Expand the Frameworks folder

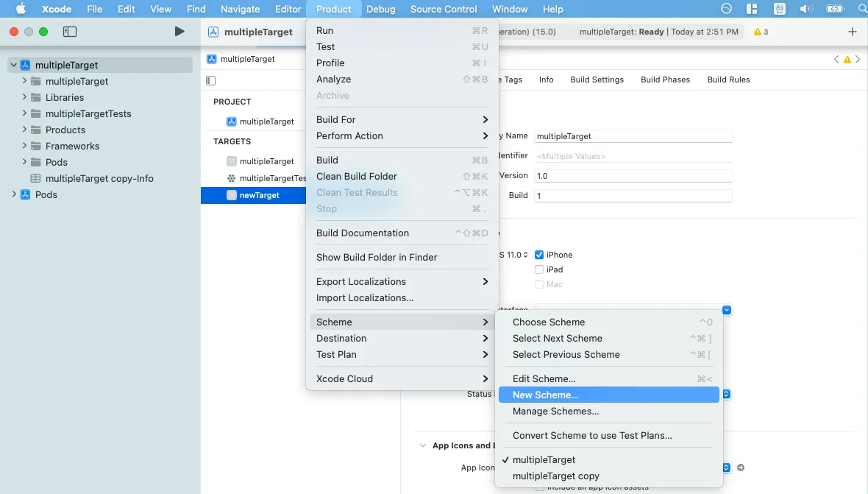pyautogui.click(x=24, y=146)
